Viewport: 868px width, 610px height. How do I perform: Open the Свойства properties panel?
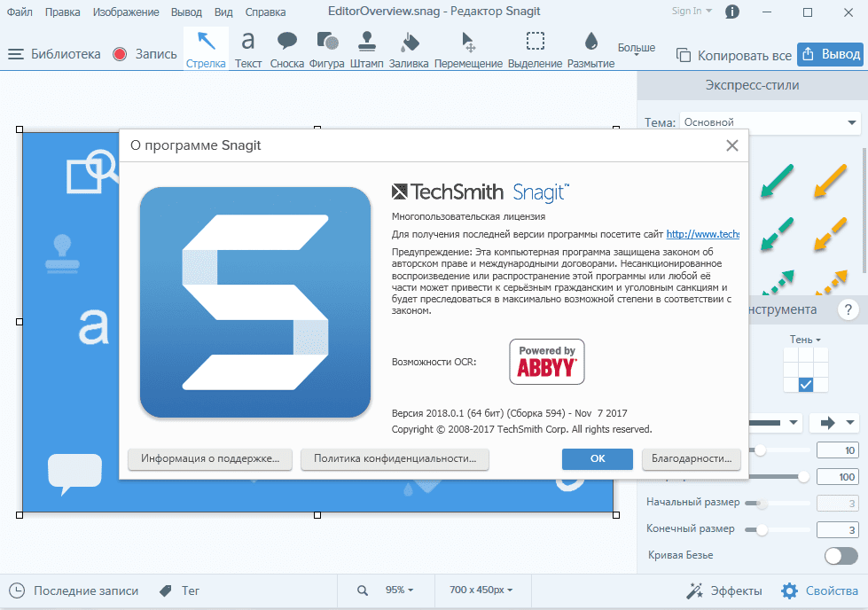820,590
